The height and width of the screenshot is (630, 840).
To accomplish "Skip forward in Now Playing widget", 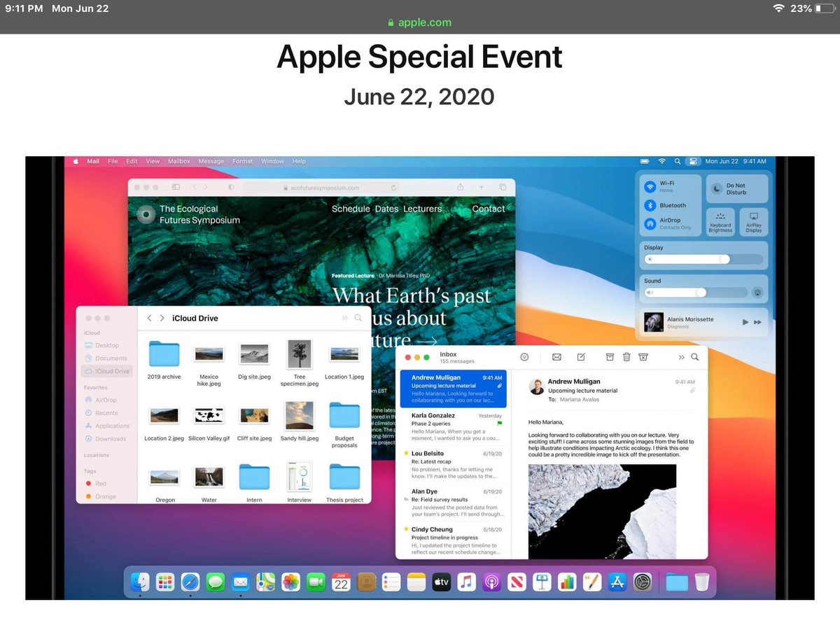I will (x=757, y=322).
